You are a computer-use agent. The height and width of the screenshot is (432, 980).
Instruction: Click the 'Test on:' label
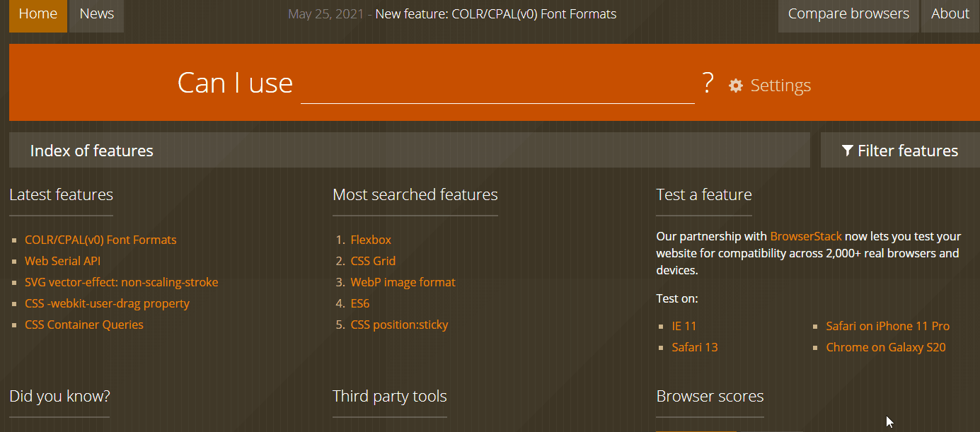pyautogui.click(x=677, y=298)
